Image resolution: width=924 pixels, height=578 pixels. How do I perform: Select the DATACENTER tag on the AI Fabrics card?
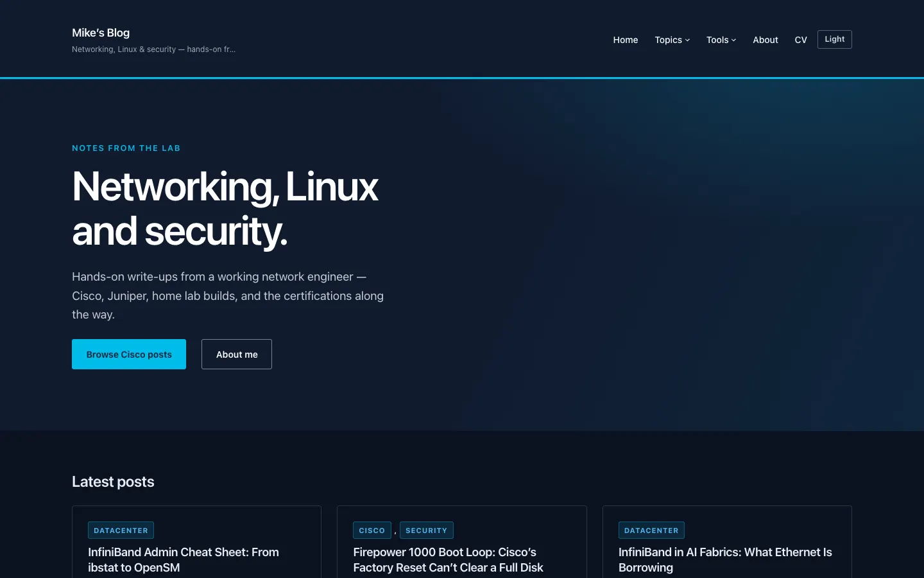(x=651, y=530)
